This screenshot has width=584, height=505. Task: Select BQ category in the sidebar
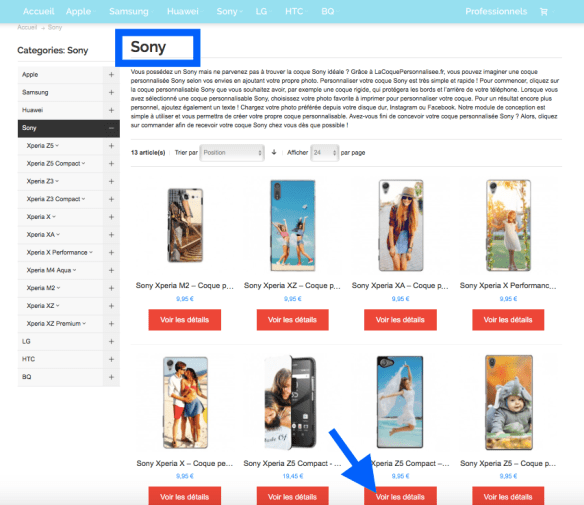[26, 377]
